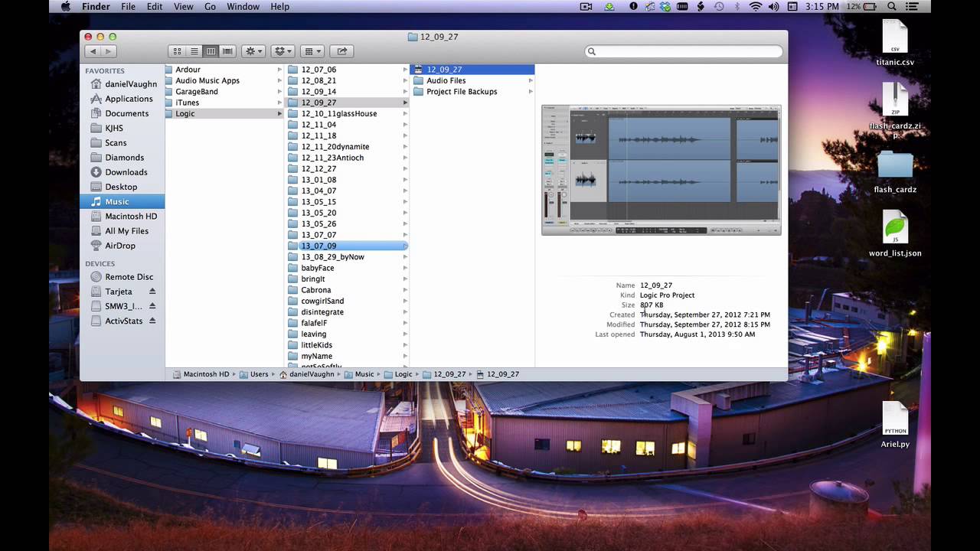Expand the 13_07_09 folder arrow
The width and height of the screenshot is (980, 551).
406,246
